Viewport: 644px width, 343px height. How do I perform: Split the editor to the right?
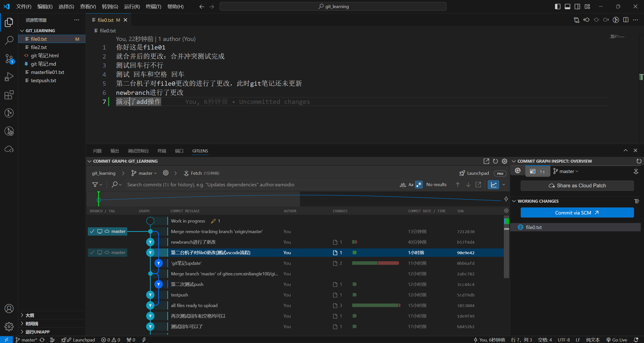pyautogui.click(x=626, y=20)
